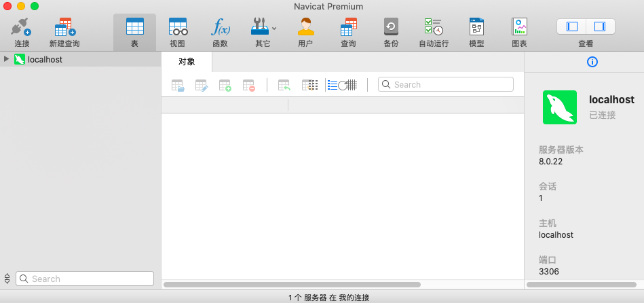The height and width of the screenshot is (303, 644).
Task: Select the 视图 (Views) toolbar icon
Action: (x=177, y=32)
